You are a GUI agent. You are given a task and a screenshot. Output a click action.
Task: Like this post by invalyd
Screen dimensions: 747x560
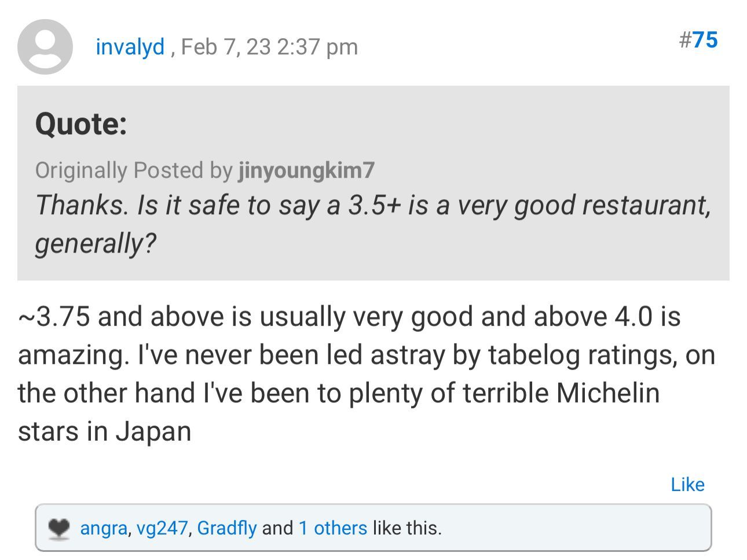pos(687,484)
